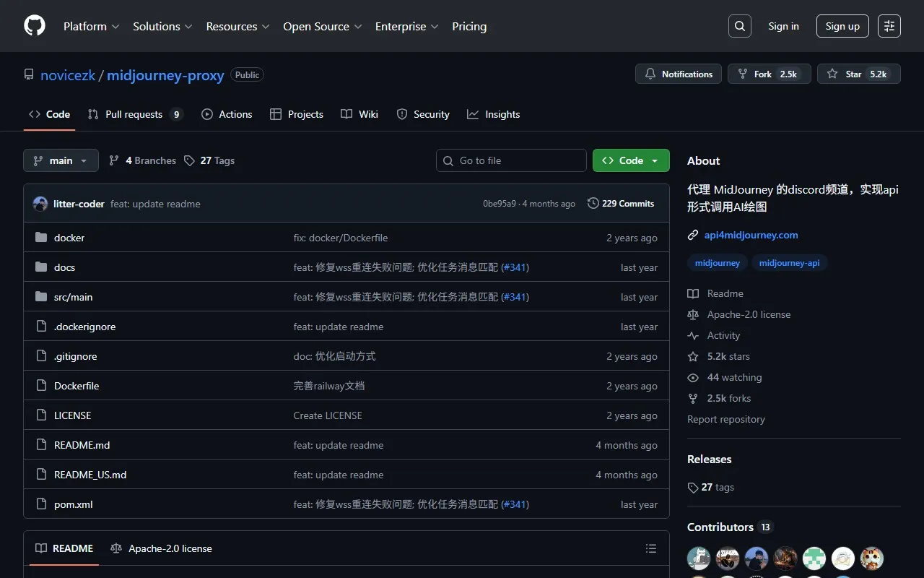The image size is (924, 578).
Task: Open search with the magnifier icon
Action: [740, 26]
